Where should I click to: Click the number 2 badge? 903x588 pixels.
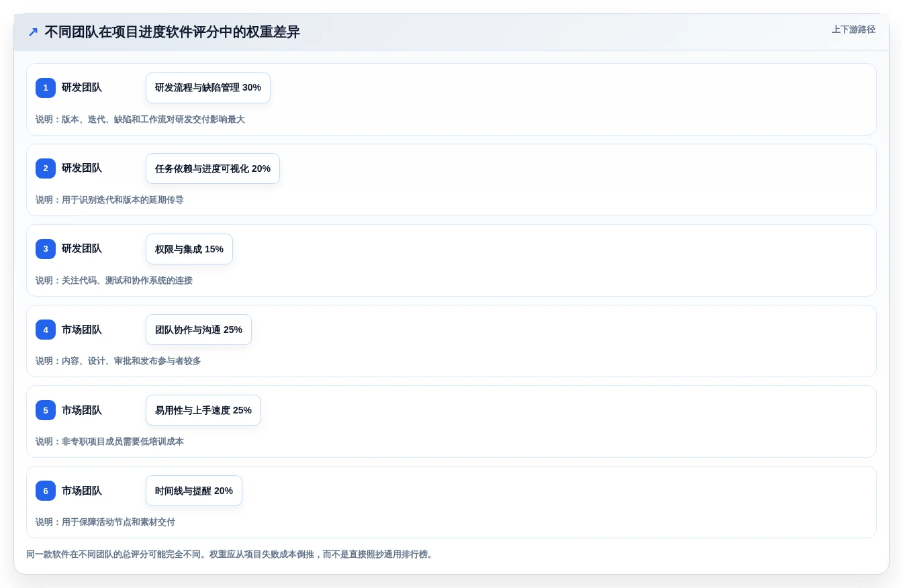[46, 168]
